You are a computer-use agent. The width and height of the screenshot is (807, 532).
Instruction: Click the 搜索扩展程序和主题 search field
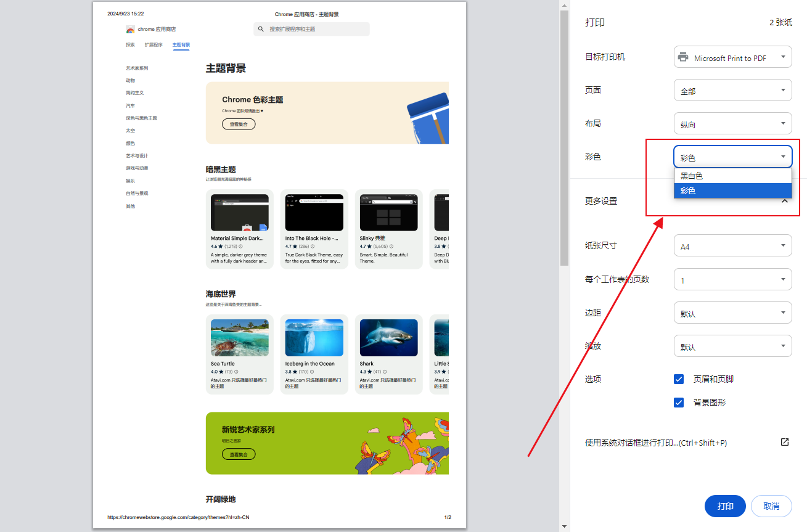click(x=311, y=29)
